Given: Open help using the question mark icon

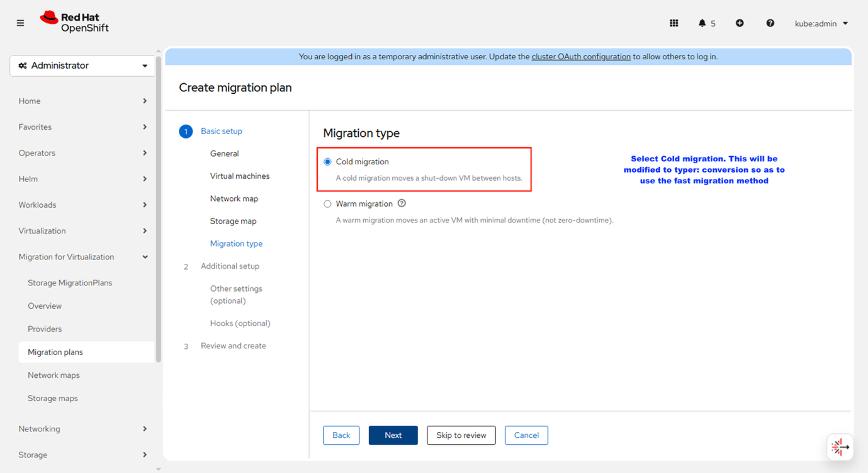Looking at the screenshot, I should tap(770, 23).
